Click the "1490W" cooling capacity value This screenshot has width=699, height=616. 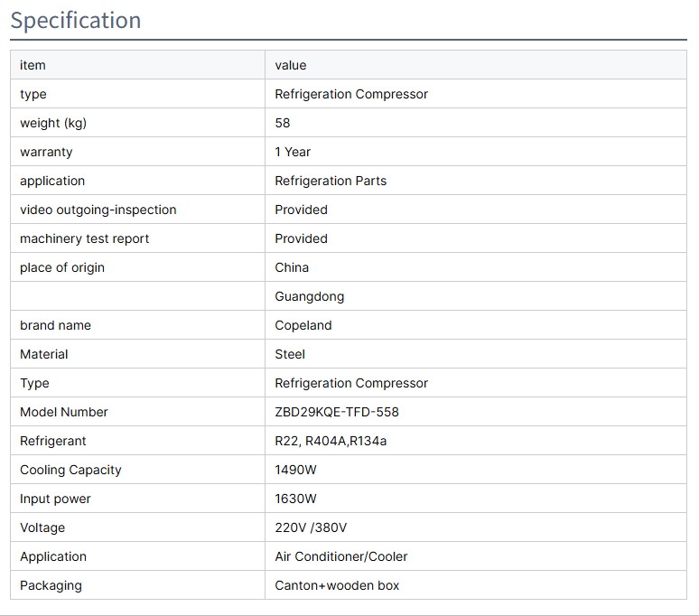click(x=296, y=470)
